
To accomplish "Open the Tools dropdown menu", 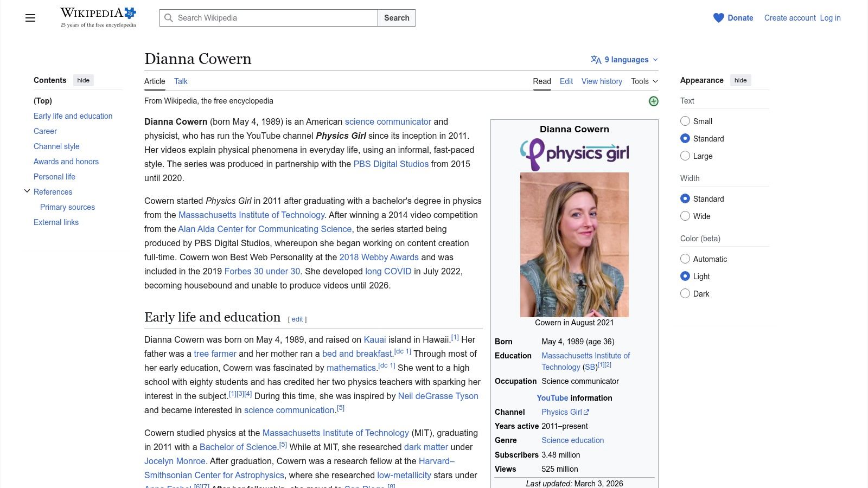I will pyautogui.click(x=644, y=81).
